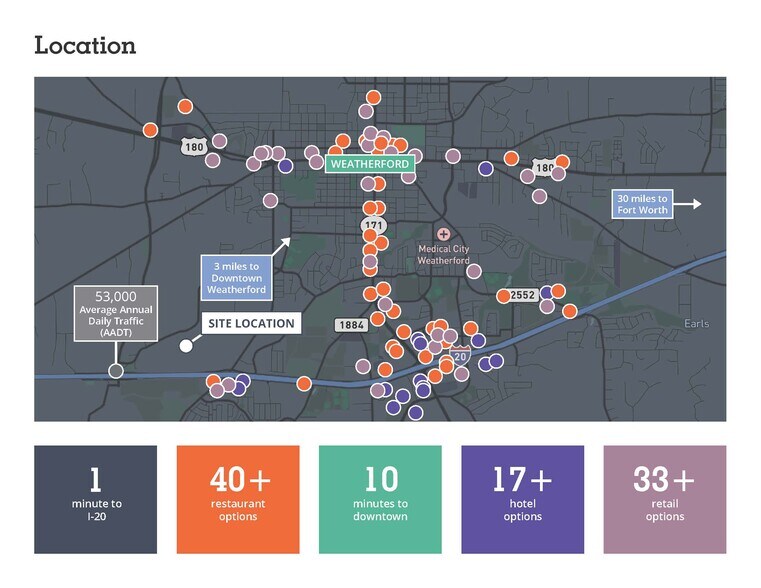Image resolution: width=761 pixels, height=588 pixels.
Task: Click the Location heading
Action: point(85,46)
